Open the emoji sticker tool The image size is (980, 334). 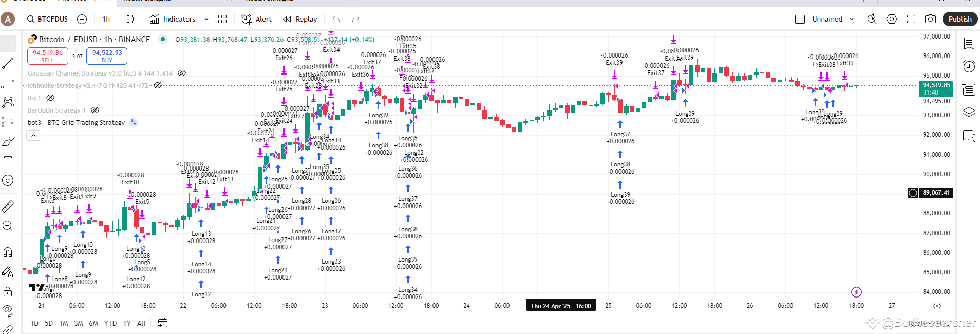tap(8, 180)
